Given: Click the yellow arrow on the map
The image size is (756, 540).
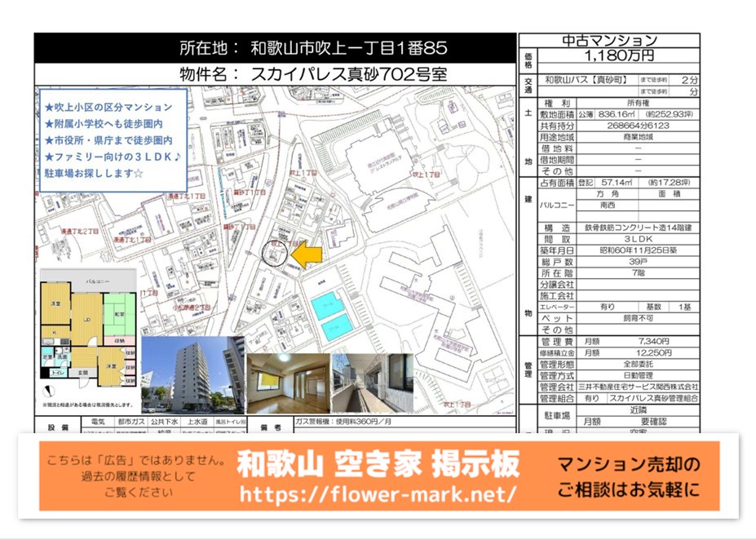Looking at the screenshot, I should click(x=307, y=254).
